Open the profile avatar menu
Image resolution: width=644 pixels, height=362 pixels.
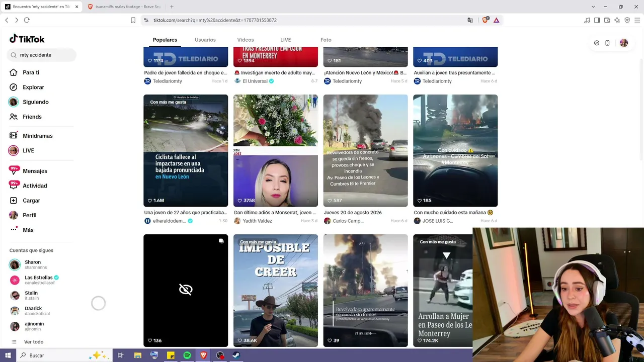624,43
